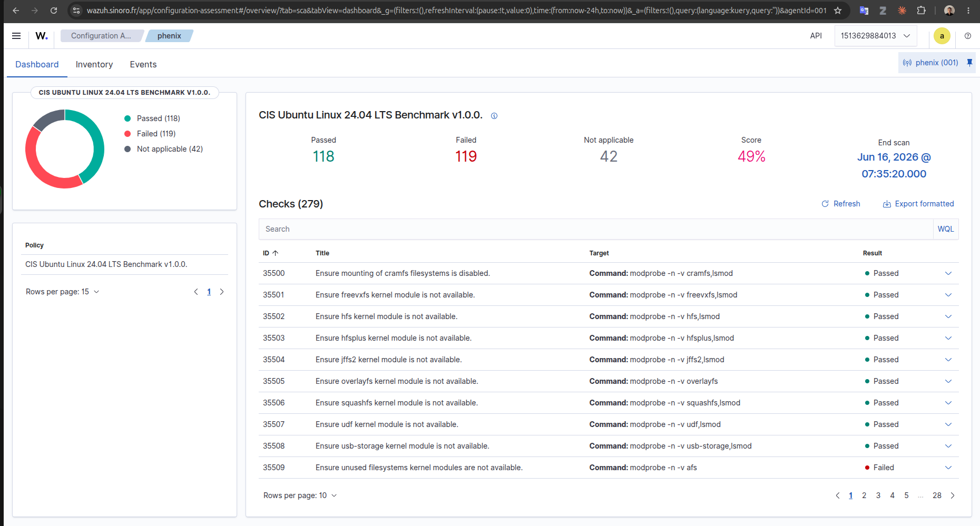This screenshot has height=526, width=980.
Task: Go forward using the browser forward arrow
Action: pyautogui.click(x=35, y=11)
